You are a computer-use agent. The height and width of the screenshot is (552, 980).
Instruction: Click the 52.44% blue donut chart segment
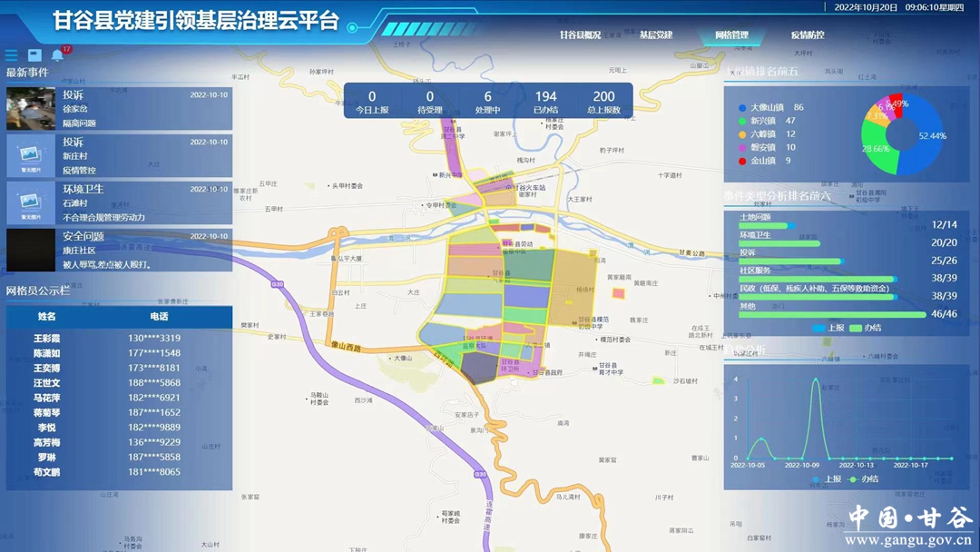927,138
